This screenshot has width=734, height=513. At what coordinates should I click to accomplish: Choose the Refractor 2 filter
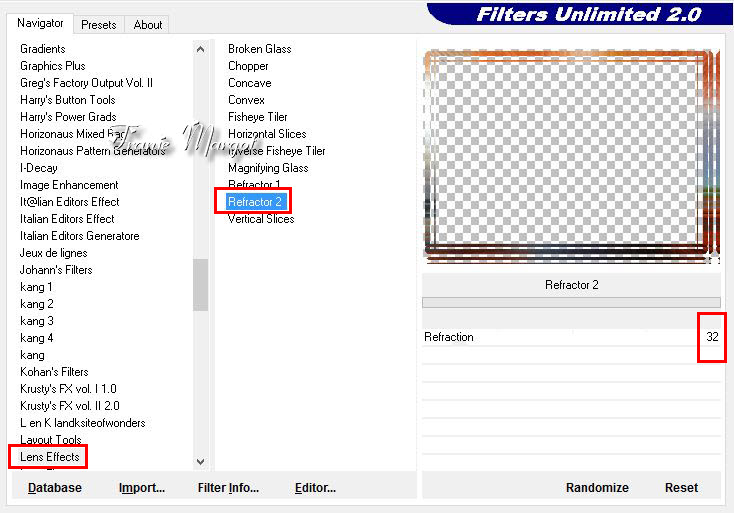[x=255, y=202]
